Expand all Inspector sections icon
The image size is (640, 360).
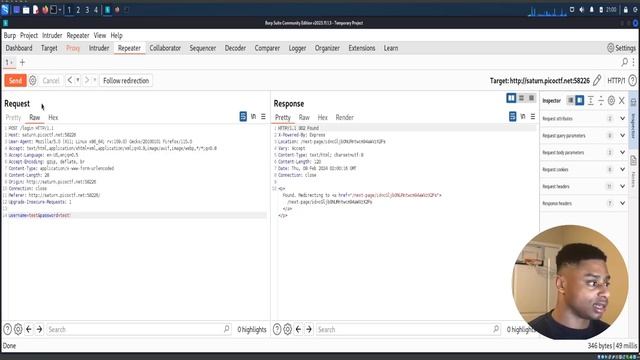pyautogui.click(x=591, y=100)
